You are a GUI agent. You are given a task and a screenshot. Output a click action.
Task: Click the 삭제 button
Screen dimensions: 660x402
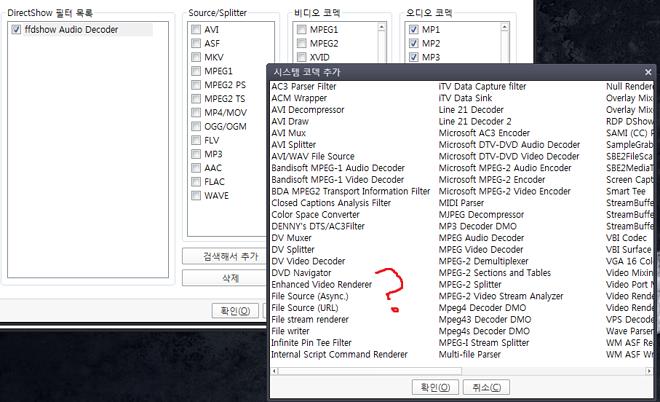(x=227, y=278)
